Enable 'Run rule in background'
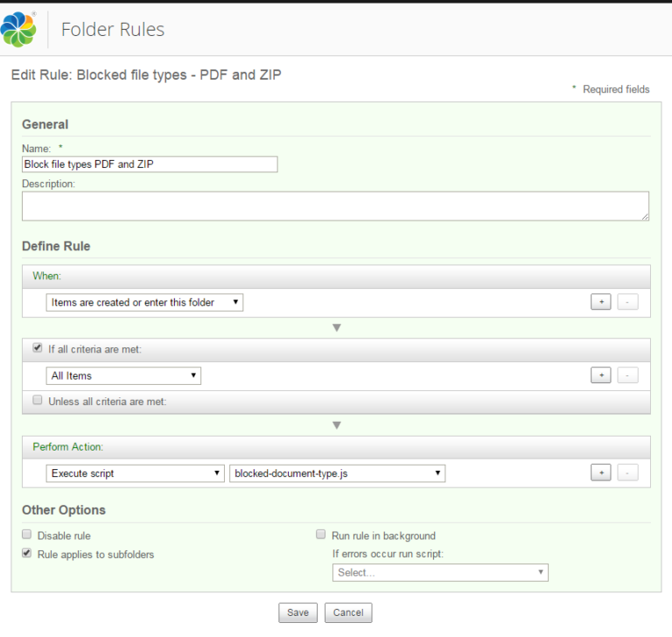This screenshot has height=637, width=672. [x=320, y=534]
